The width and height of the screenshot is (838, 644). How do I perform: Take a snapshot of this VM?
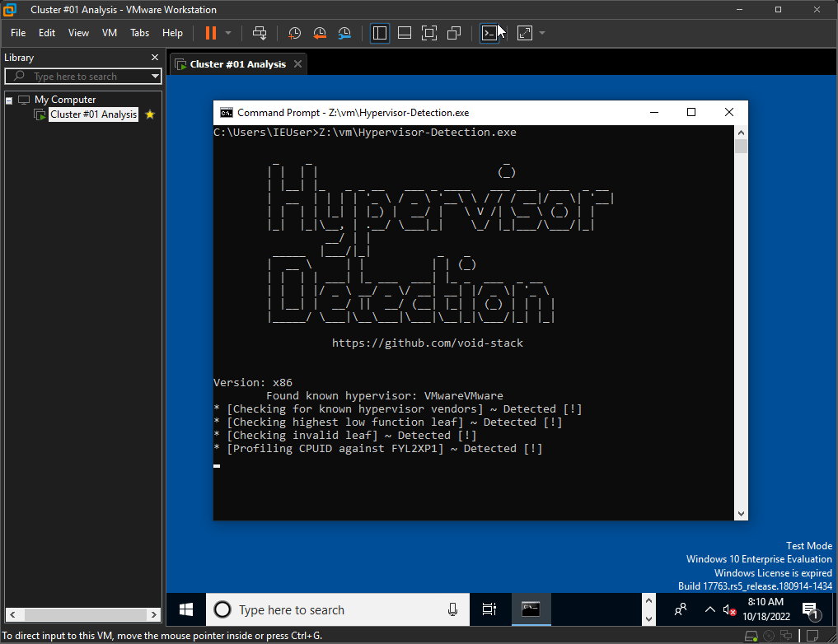[294, 33]
